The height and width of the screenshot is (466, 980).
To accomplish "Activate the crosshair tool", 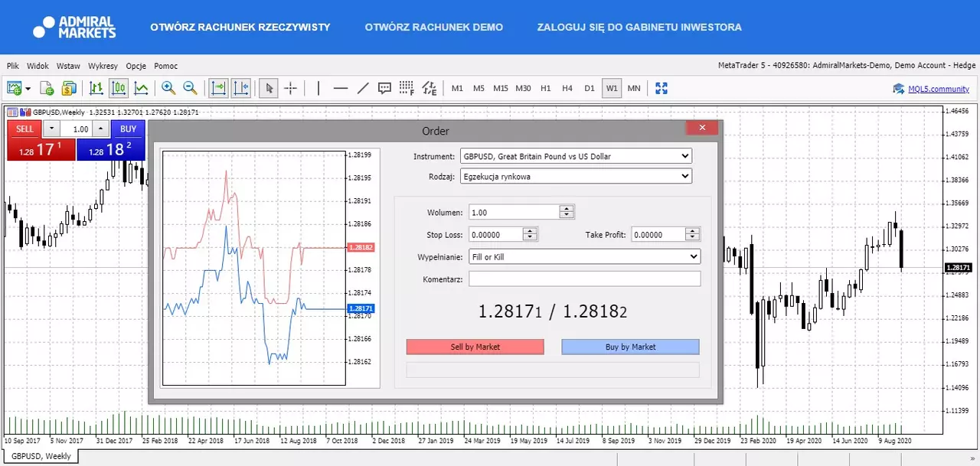I will coord(291,88).
